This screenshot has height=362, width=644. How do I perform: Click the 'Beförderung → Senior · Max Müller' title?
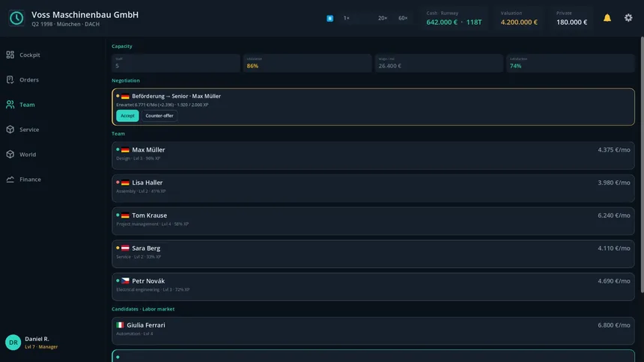tap(176, 96)
